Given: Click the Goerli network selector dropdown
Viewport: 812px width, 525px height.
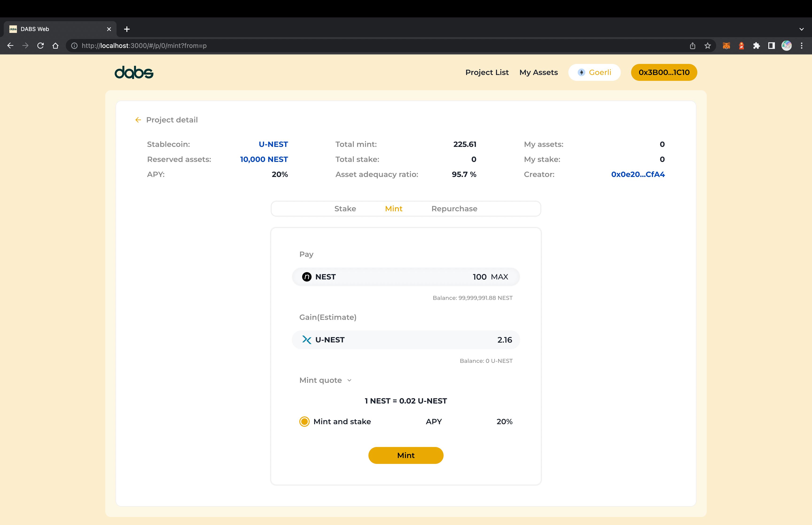Looking at the screenshot, I should pyautogui.click(x=595, y=72).
